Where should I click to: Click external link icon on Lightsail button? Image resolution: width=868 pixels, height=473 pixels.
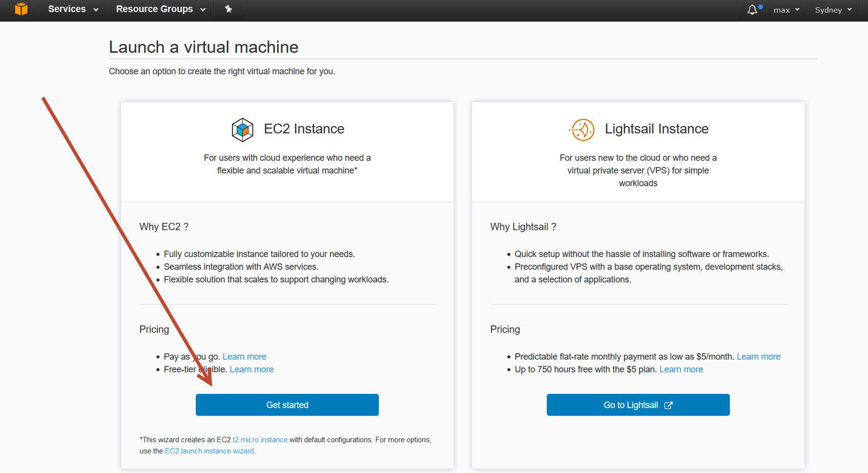click(x=668, y=405)
